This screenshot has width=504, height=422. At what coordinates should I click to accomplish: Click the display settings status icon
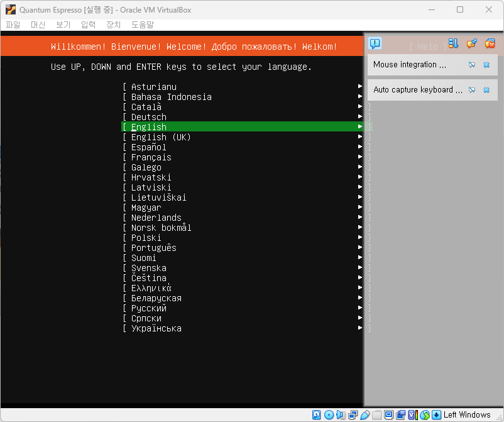tap(388, 415)
